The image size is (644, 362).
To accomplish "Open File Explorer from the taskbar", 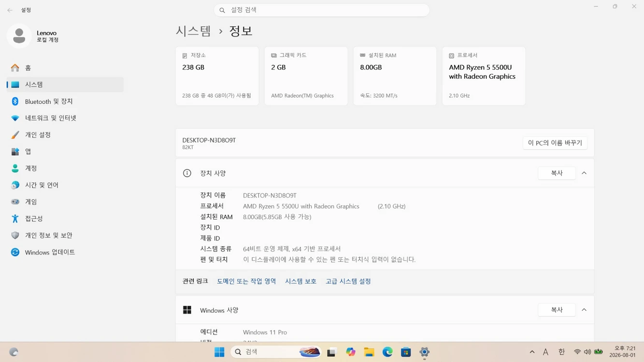I will pos(369,352).
